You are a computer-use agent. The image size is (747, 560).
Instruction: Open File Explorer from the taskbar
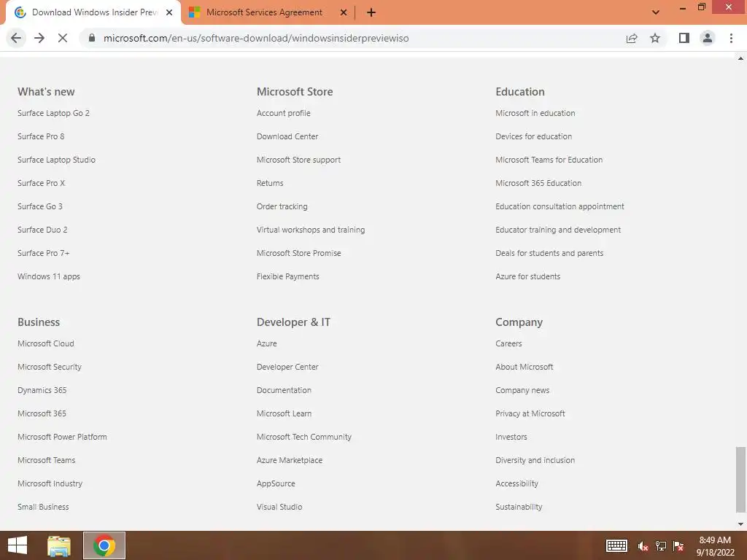click(x=59, y=545)
